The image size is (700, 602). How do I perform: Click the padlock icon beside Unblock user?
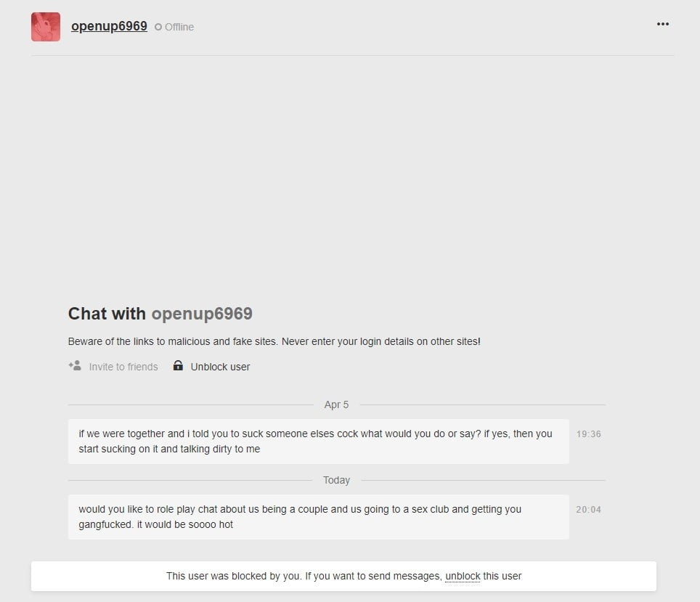178,366
